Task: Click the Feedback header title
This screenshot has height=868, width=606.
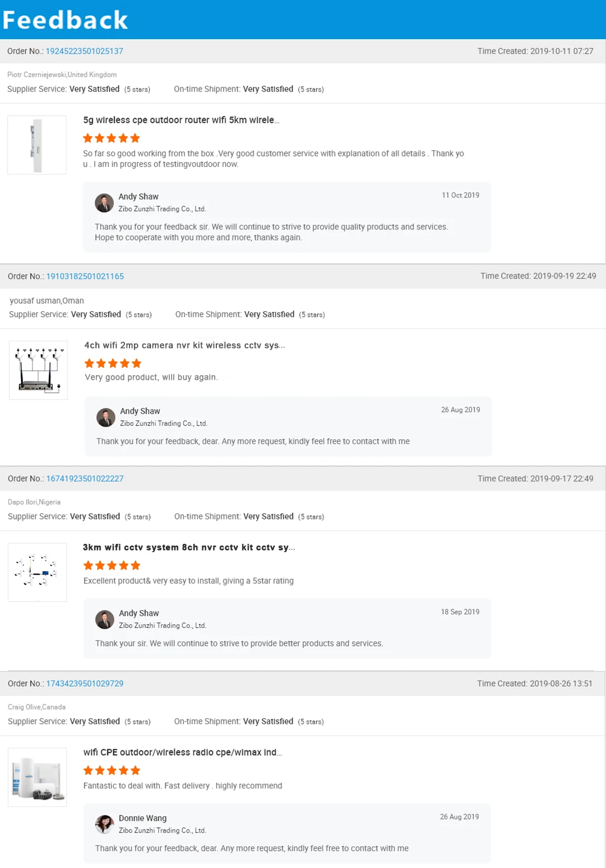Action: 65,20
